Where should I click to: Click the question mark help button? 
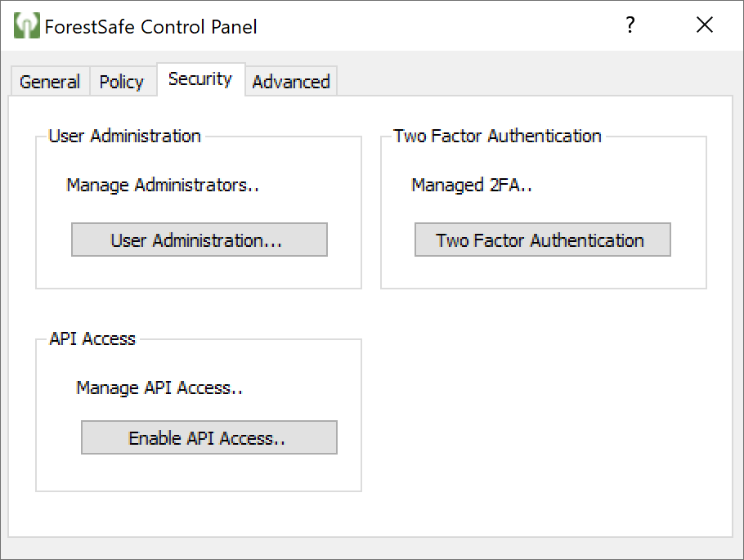point(630,25)
